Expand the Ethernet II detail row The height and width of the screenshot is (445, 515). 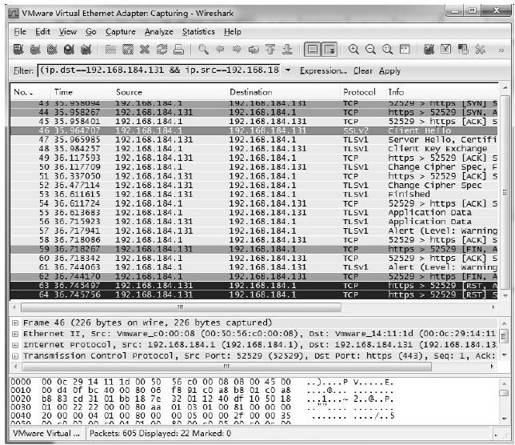click(15, 334)
